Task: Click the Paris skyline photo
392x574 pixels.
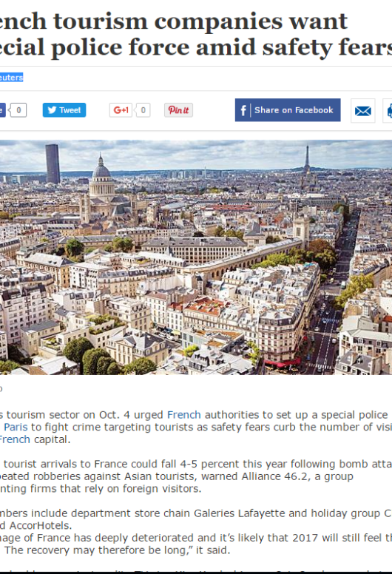Action: [196, 257]
